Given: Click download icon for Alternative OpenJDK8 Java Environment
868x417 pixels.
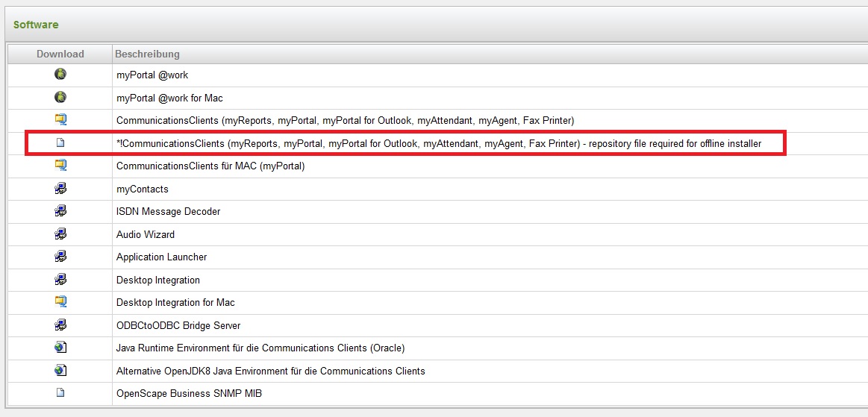Looking at the screenshot, I should [60, 370].
